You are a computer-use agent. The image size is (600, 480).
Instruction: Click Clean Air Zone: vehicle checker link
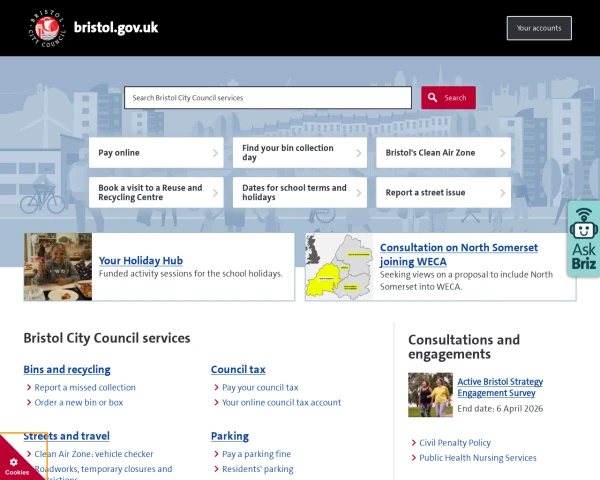click(94, 454)
